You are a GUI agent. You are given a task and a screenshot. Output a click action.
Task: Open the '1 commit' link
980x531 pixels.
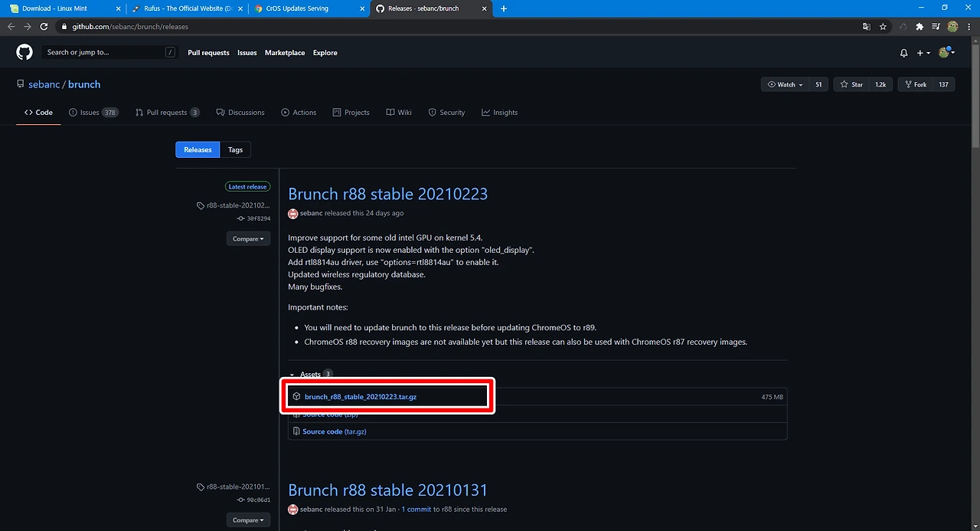416,510
